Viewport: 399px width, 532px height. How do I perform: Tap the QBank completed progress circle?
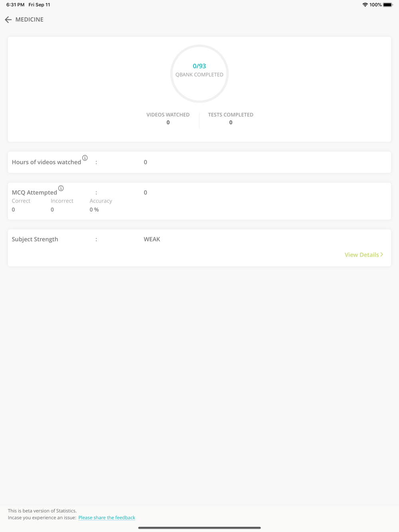[x=199, y=74]
